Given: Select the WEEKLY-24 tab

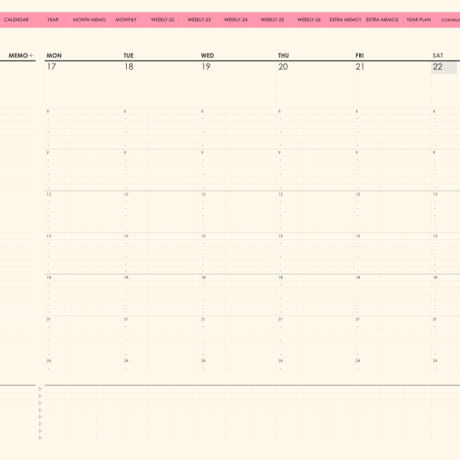Looking at the screenshot, I should coord(236,20).
